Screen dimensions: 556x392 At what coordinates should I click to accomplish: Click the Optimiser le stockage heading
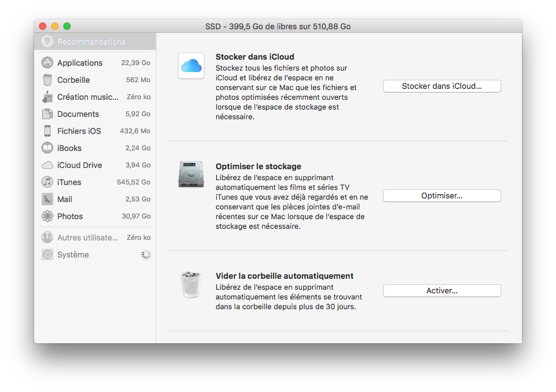click(258, 166)
